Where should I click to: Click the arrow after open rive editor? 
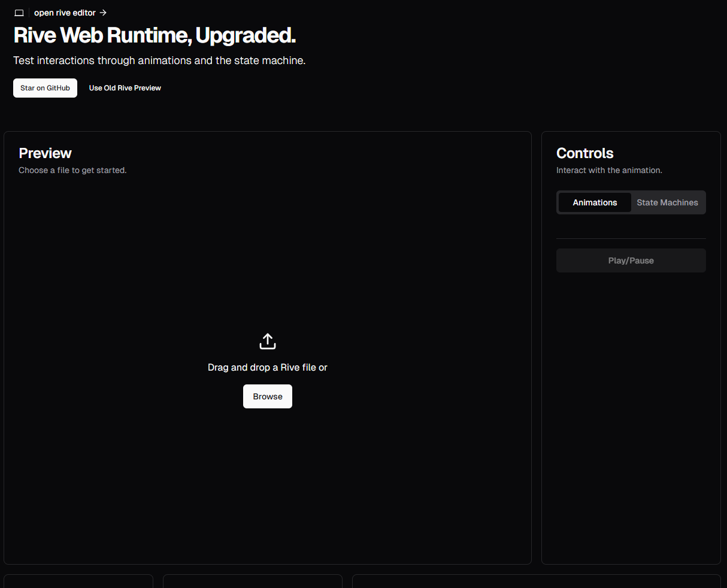(103, 13)
